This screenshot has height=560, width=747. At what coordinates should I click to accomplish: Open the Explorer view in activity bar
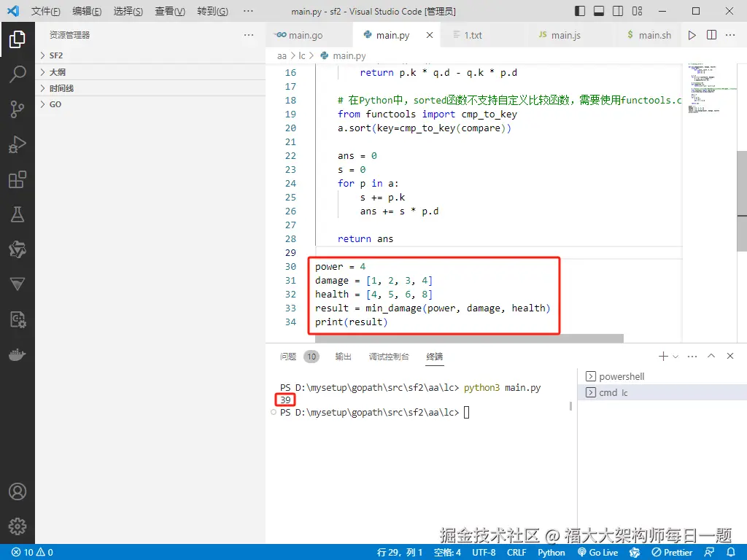18,39
